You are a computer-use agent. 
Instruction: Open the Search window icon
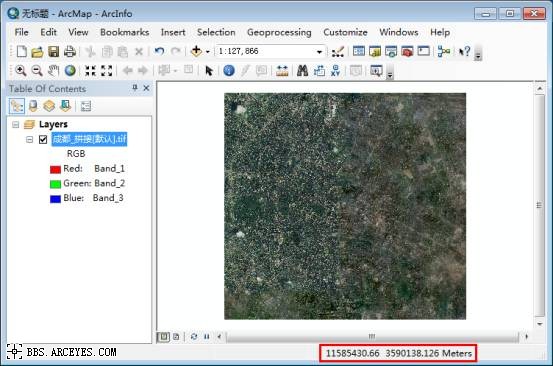pos(391,52)
